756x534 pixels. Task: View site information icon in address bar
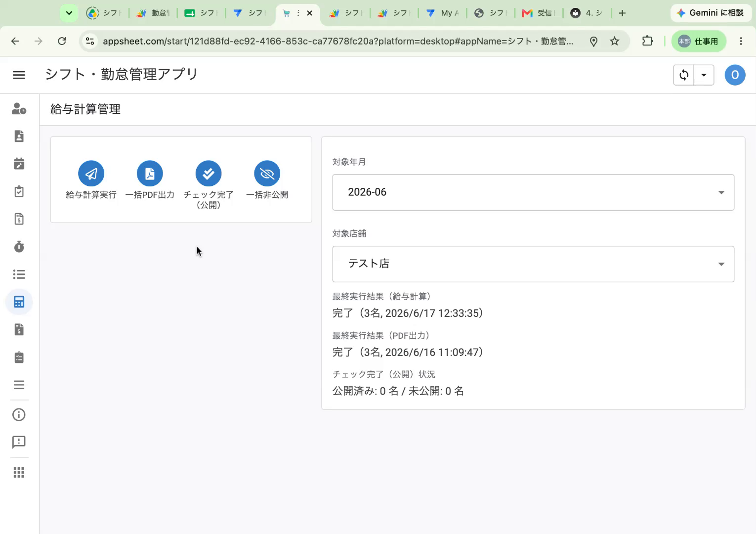[x=90, y=41]
